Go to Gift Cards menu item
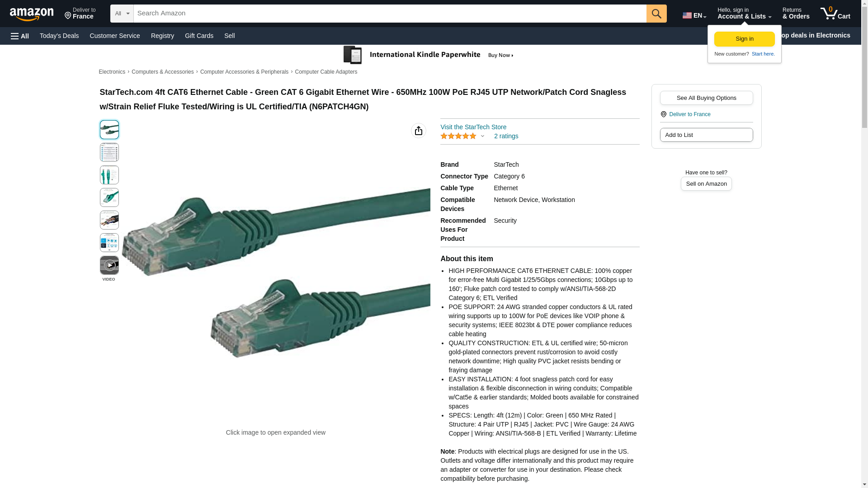 click(199, 36)
